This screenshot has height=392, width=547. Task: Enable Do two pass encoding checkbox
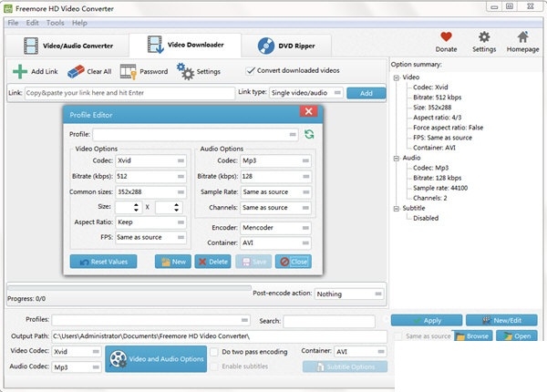pos(214,352)
